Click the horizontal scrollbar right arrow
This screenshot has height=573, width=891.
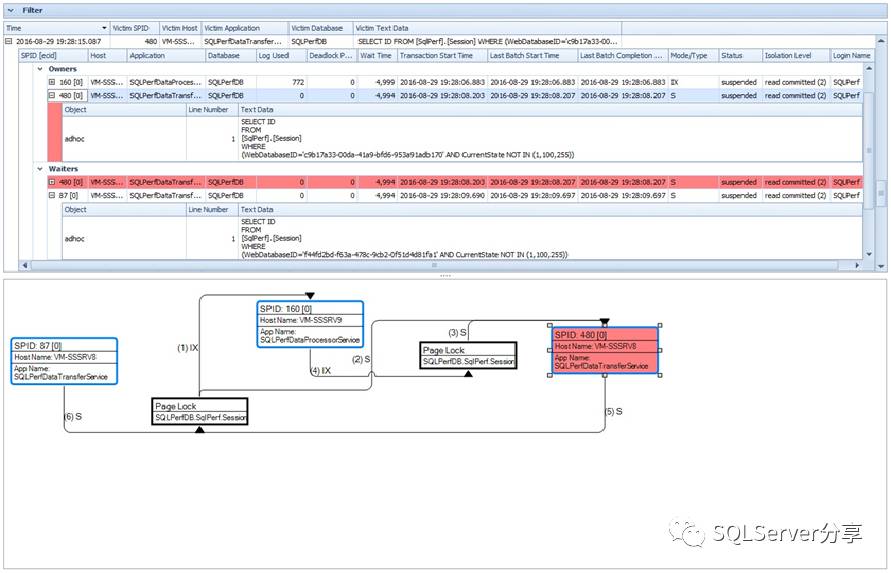coord(857,265)
